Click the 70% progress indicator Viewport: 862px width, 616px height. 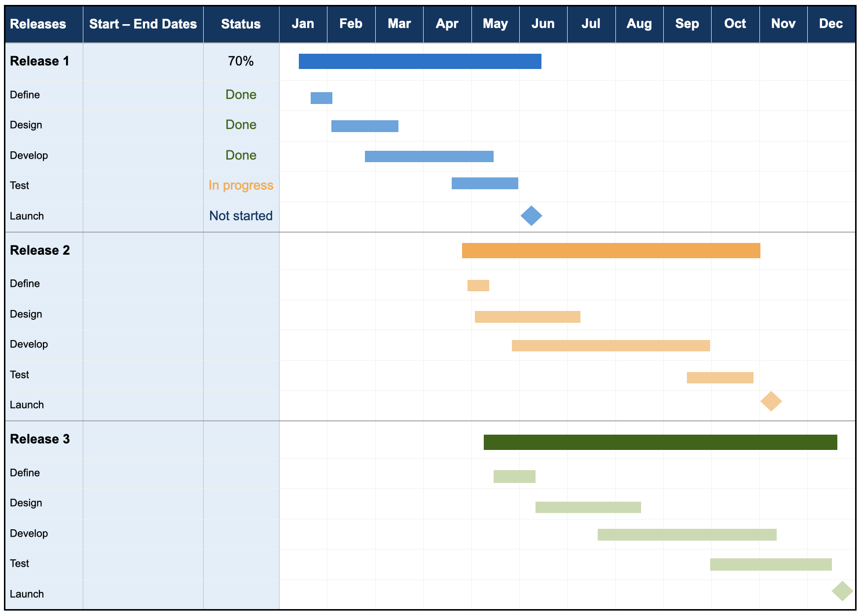click(241, 61)
